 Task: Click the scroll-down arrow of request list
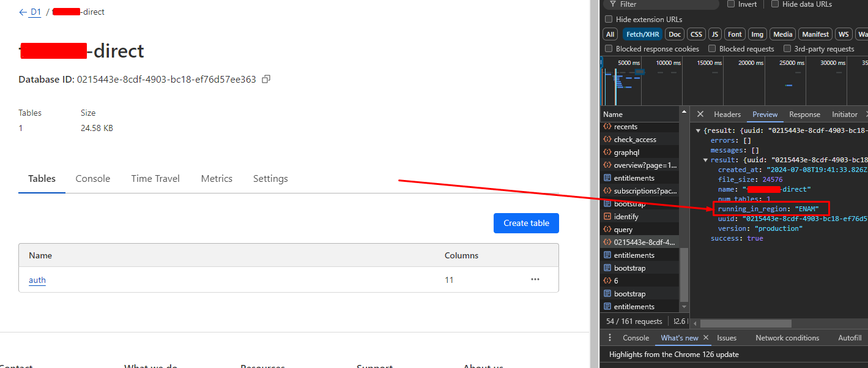tap(684, 307)
